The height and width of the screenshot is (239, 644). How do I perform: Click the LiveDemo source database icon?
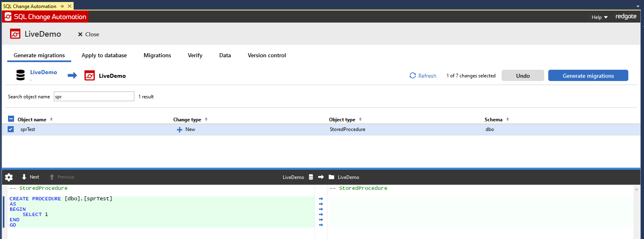coord(21,75)
